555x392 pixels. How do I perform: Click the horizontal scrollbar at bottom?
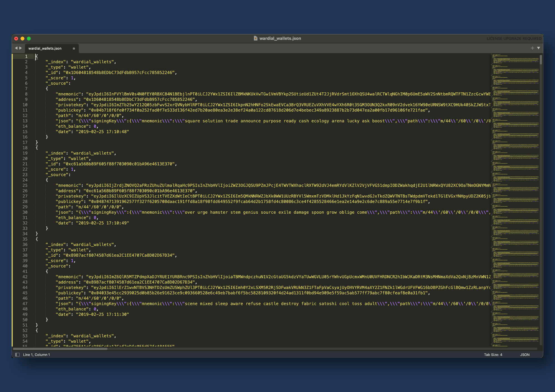point(60,349)
